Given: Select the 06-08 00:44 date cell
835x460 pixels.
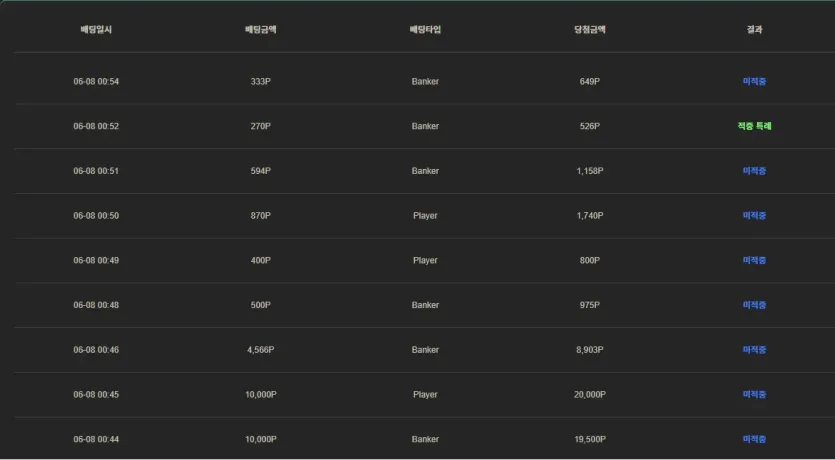Looking at the screenshot, I should coord(96,439).
